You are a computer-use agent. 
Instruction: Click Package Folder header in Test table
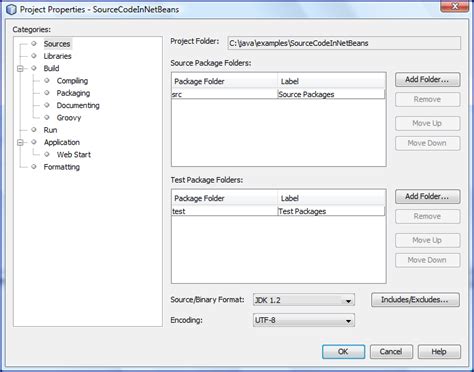[224, 198]
